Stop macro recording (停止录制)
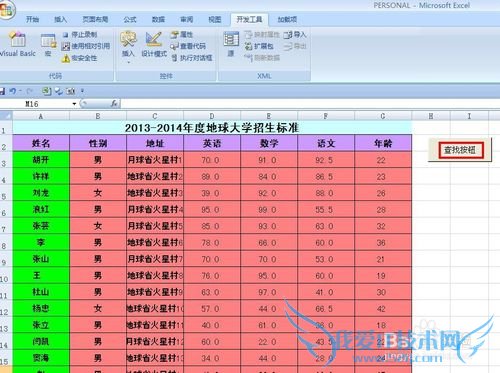Screen dimensions: 500x373 point(80,35)
